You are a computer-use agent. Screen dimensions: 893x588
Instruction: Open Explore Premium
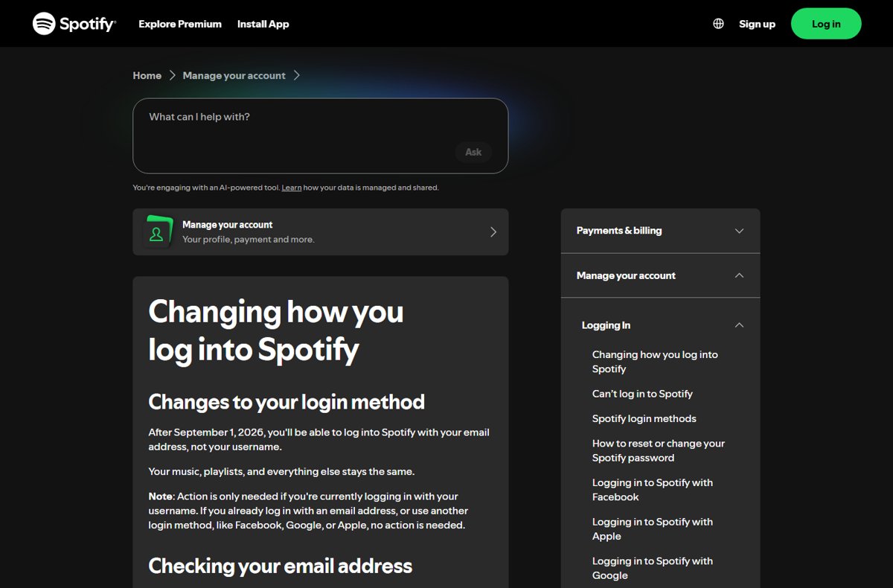pyautogui.click(x=180, y=24)
